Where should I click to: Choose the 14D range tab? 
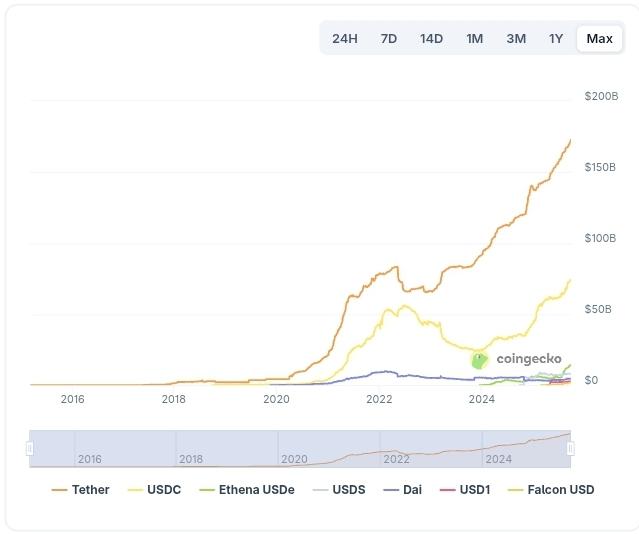[x=431, y=38]
